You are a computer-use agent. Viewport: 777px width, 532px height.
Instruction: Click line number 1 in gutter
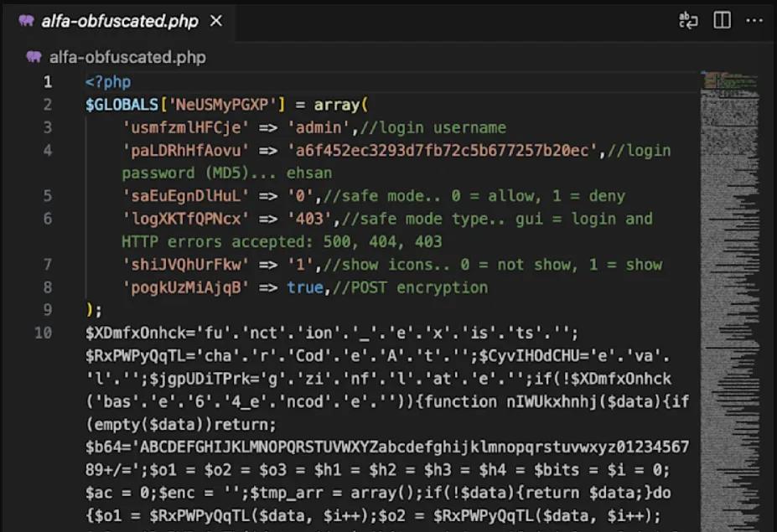click(48, 82)
